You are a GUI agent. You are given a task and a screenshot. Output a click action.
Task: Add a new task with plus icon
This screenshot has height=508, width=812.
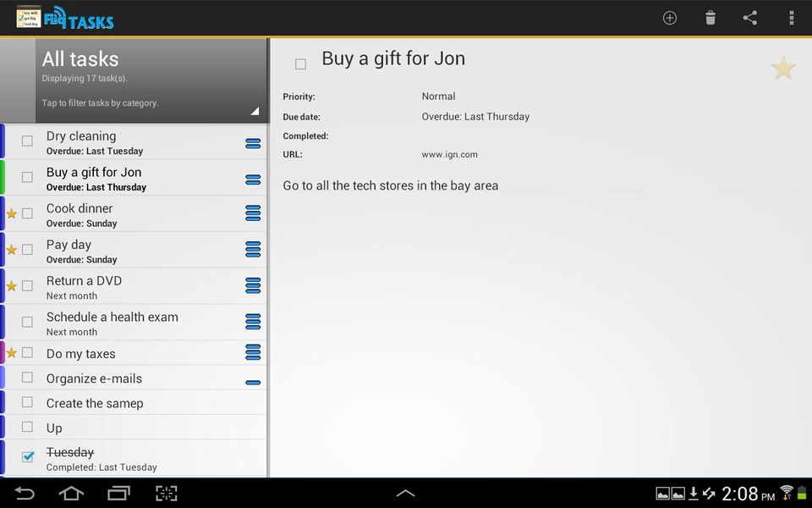click(x=670, y=18)
